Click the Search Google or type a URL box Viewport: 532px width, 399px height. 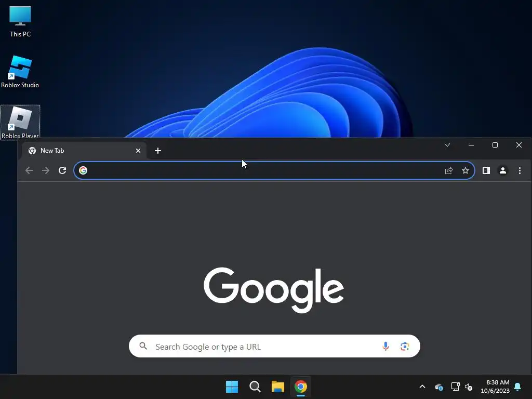pyautogui.click(x=274, y=346)
